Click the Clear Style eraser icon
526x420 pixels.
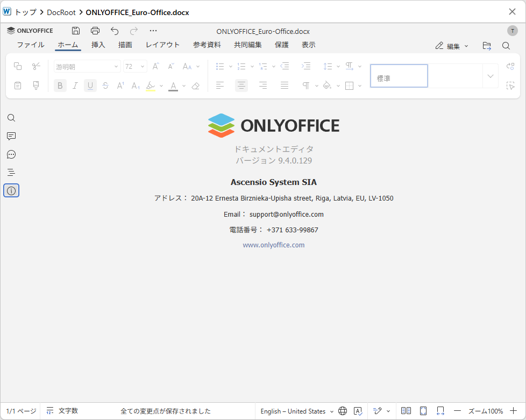[x=196, y=86]
